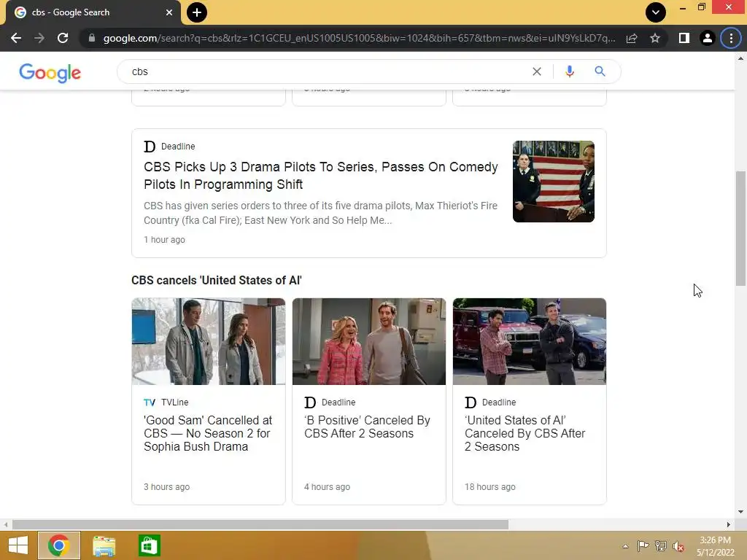Viewport: 747px width, 560px height.
Task: Open the drama pilots article thumbnail
Action: (x=554, y=182)
